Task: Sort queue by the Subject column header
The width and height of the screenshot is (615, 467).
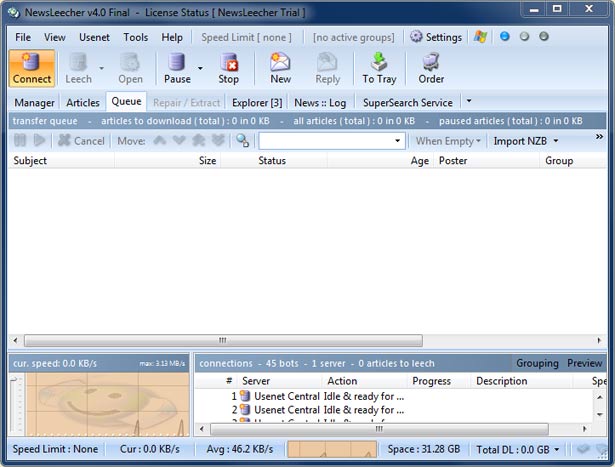Action: (62, 161)
